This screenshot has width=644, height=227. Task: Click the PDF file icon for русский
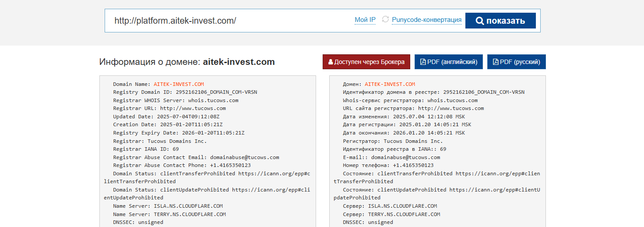coord(496,62)
